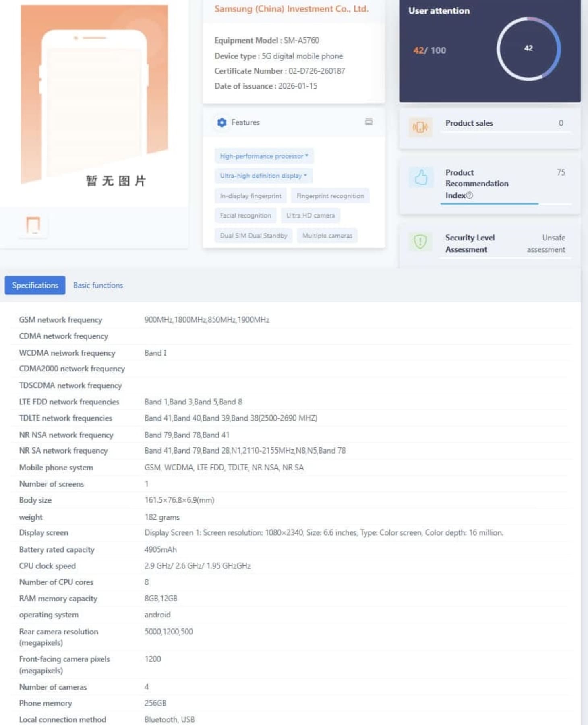588x725 pixels.
Task: Click the Ultra HD camera tag
Action: pyautogui.click(x=311, y=215)
